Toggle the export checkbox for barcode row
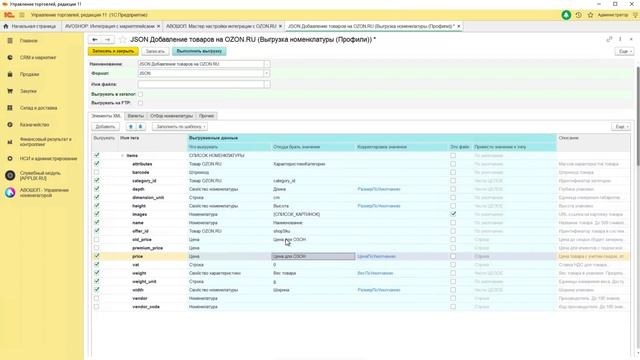Viewport: 640px width, 360px height. 96,172
